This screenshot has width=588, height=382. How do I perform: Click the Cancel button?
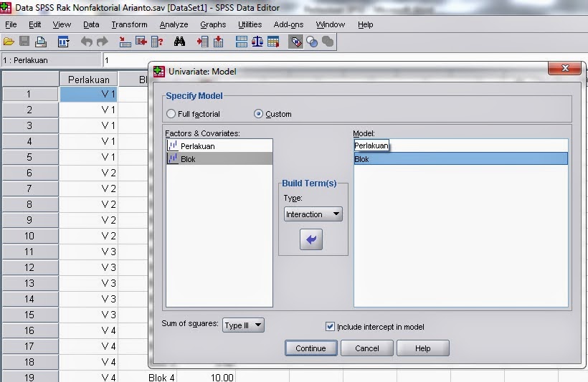click(366, 348)
